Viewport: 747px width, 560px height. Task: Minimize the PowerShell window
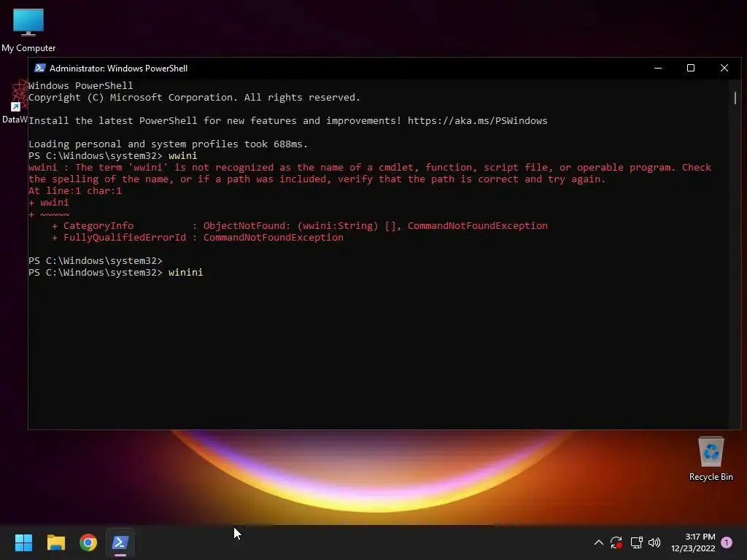click(658, 68)
